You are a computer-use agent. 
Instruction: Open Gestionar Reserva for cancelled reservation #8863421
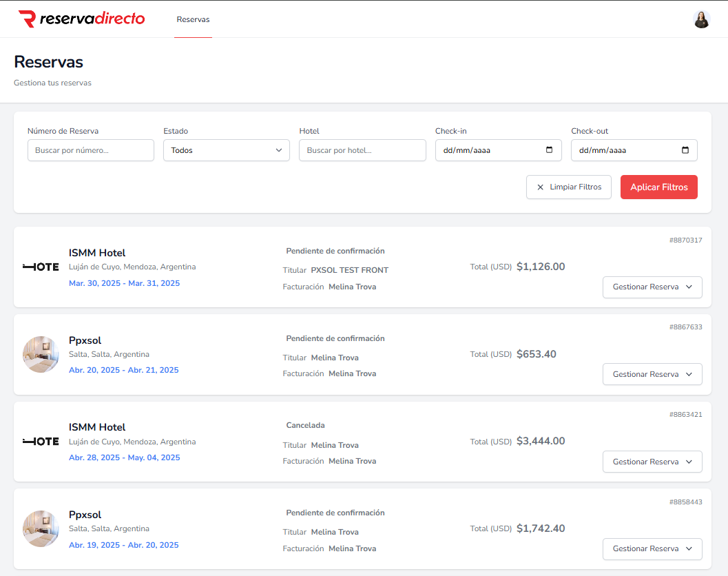(652, 462)
